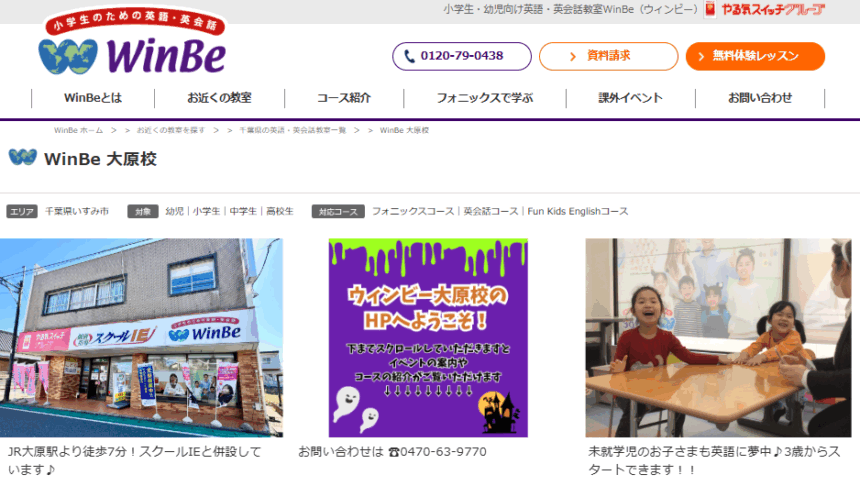Open the コース紹介 menu
This screenshot has height=497, width=860.
pyautogui.click(x=344, y=98)
